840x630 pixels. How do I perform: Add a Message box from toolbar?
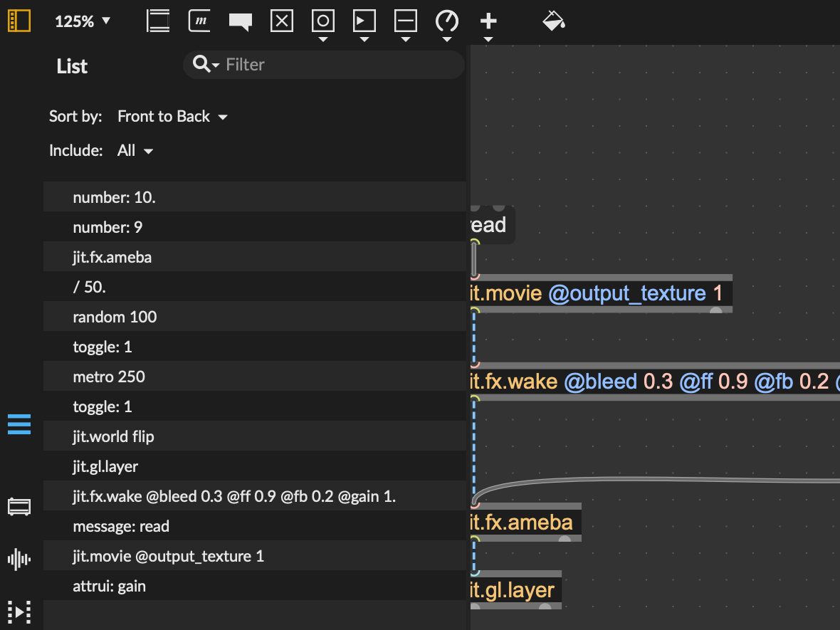point(199,21)
